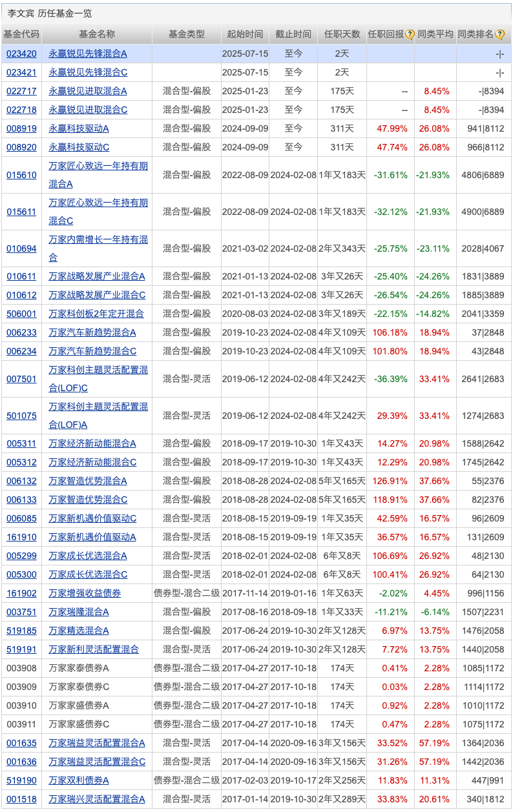The image size is (513, 812).
Task: Open the 永赢锐见先锋混合C fund link
Action: 88,72
